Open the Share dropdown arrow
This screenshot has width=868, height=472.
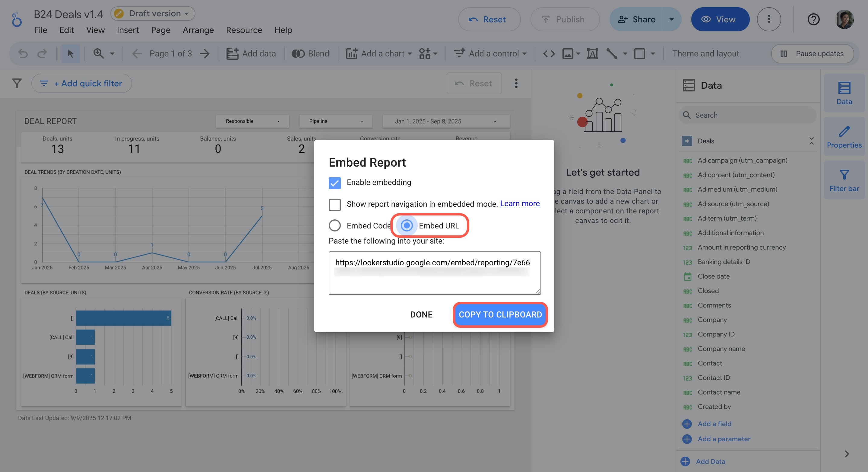(x=671, y=19)
